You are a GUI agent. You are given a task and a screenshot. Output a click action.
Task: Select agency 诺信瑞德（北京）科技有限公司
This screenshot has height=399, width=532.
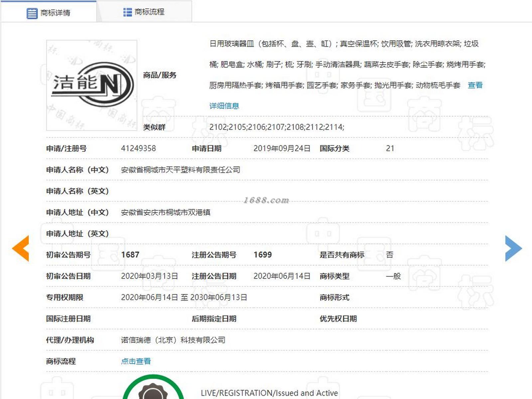(x=173, y=340)
